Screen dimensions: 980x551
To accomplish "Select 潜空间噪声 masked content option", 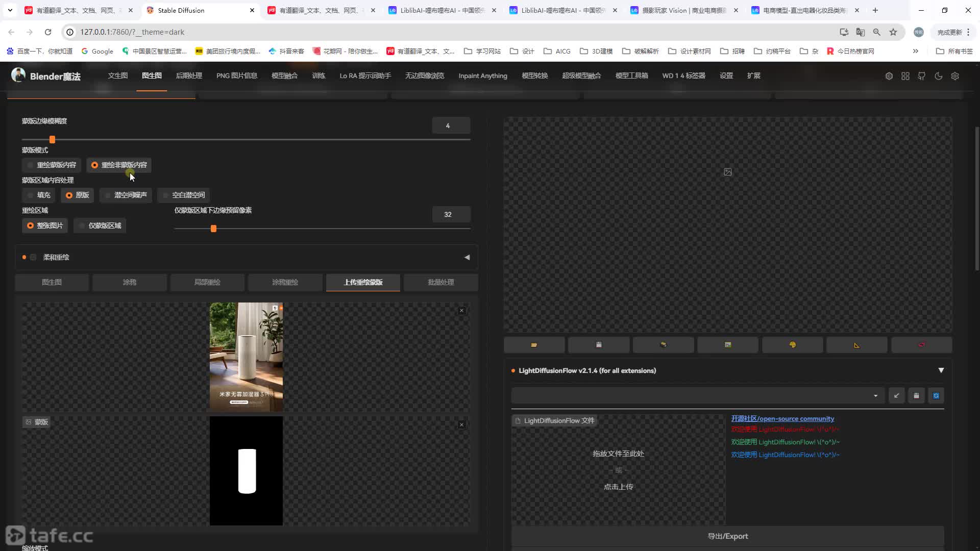I will tap(126, 195).
